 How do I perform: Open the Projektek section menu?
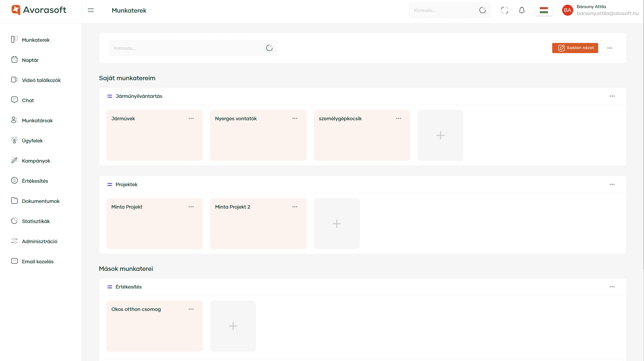pyautogui.click(x=612, y=184)
